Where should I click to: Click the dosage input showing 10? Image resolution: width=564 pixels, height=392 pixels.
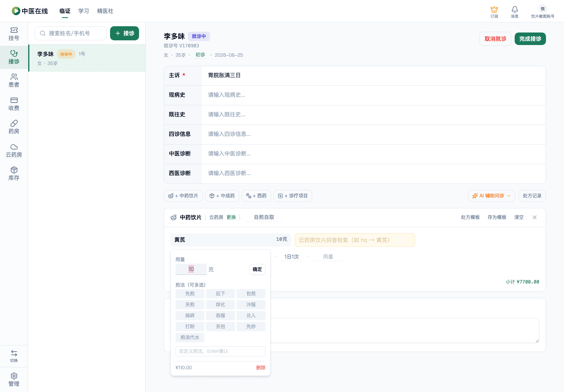coord(191,269)
